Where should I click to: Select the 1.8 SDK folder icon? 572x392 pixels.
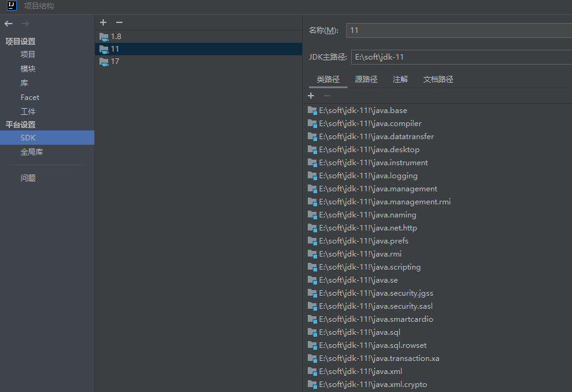point(104,37)
